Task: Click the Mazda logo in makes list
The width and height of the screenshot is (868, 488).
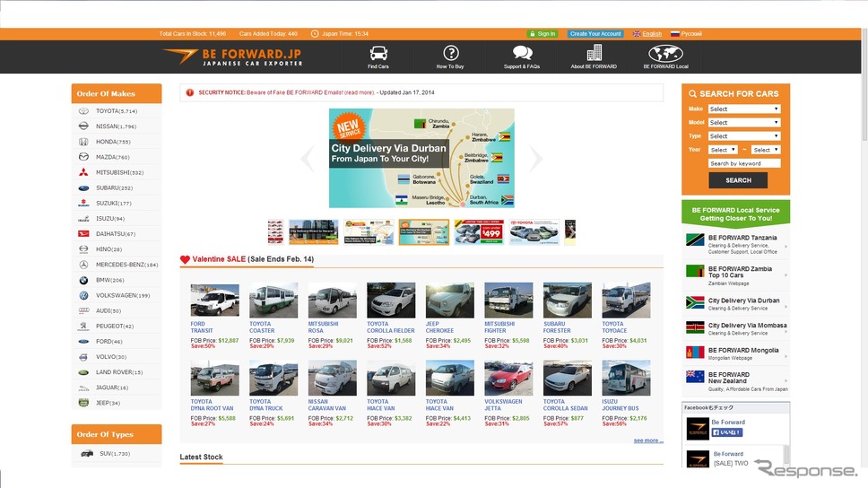Action: click(x=83, y=157)
